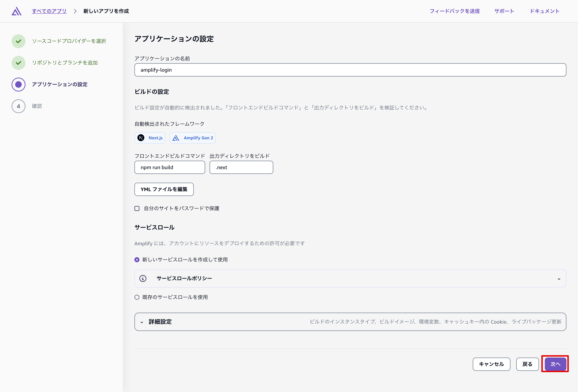Click the Next.js framework icon
The width and height of the screenshot is (578, 392).
[x=141, y=138]
